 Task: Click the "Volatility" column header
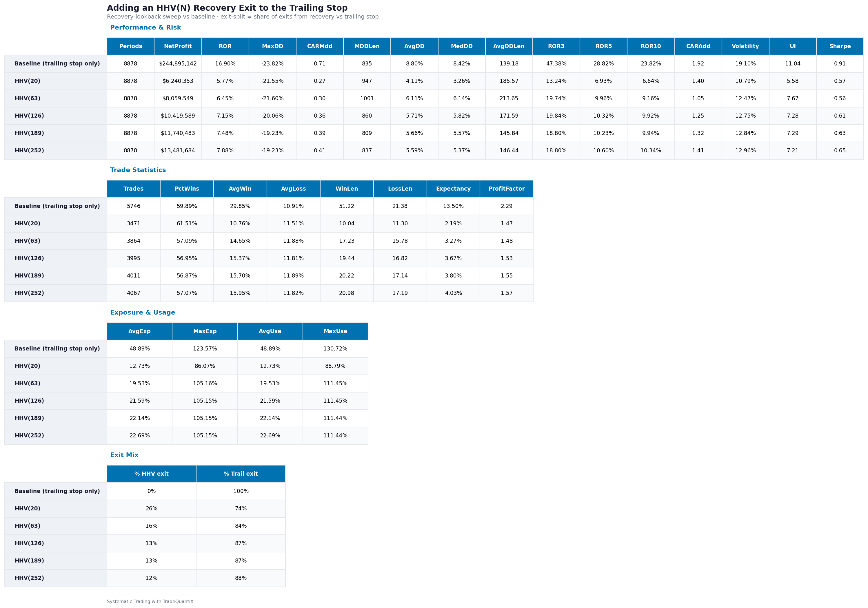pyautogui.click(x=745, y=46)
